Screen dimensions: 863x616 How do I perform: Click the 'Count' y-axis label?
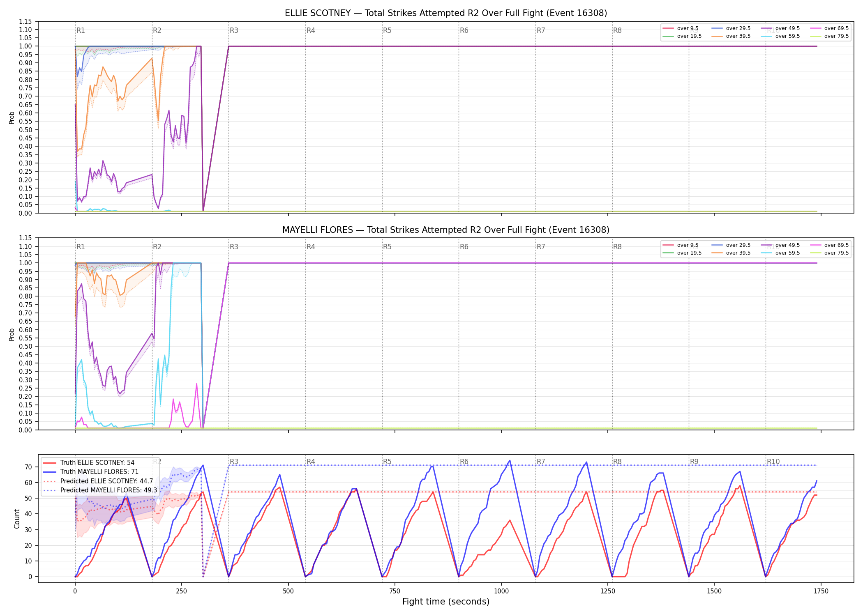point(17,519)
